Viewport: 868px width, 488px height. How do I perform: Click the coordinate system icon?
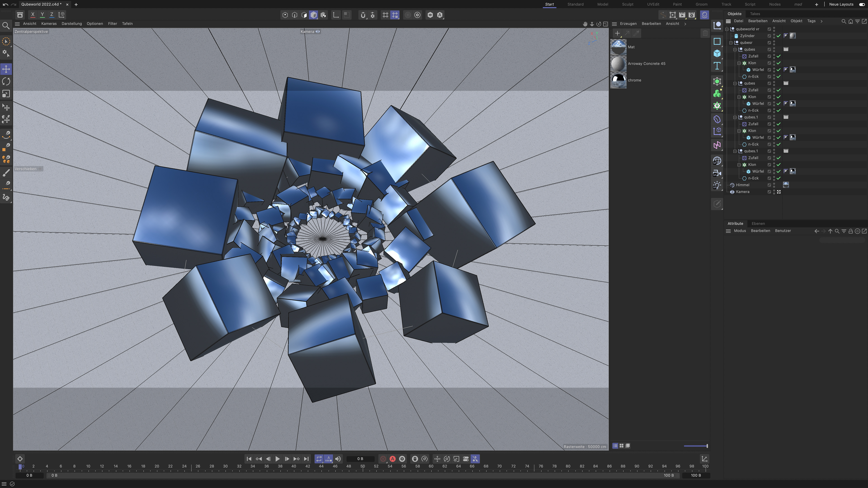(x=61, y=15)
